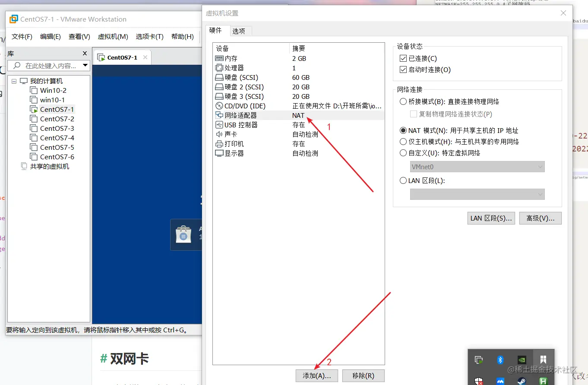Select the USB controller device icon
Viewport: 588px width, 385px height.
coord(219,125)
